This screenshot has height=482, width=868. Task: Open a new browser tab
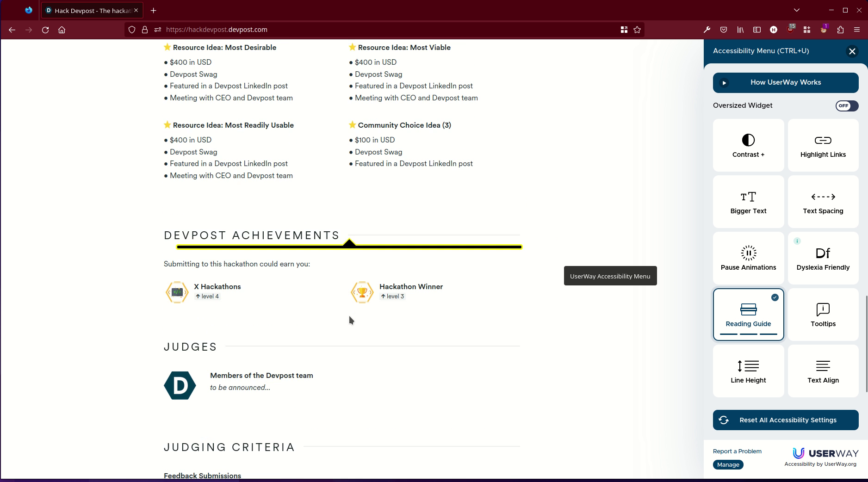[x=154, y=10]
